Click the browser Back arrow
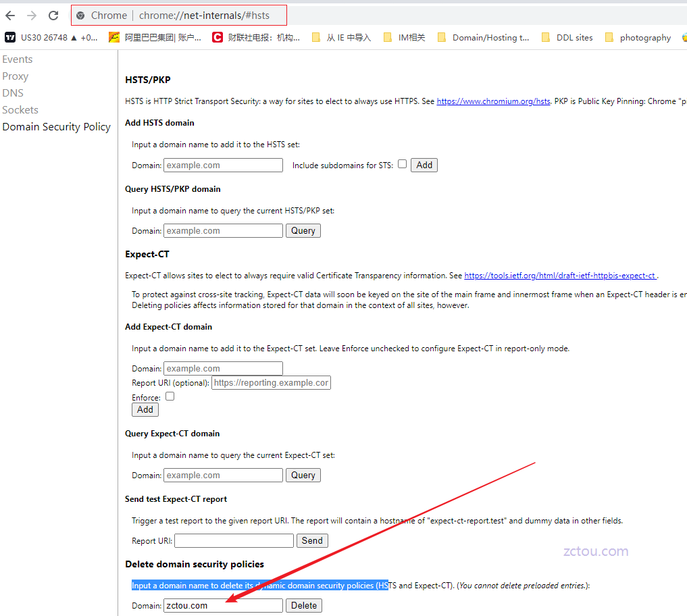 click(10, 16)
